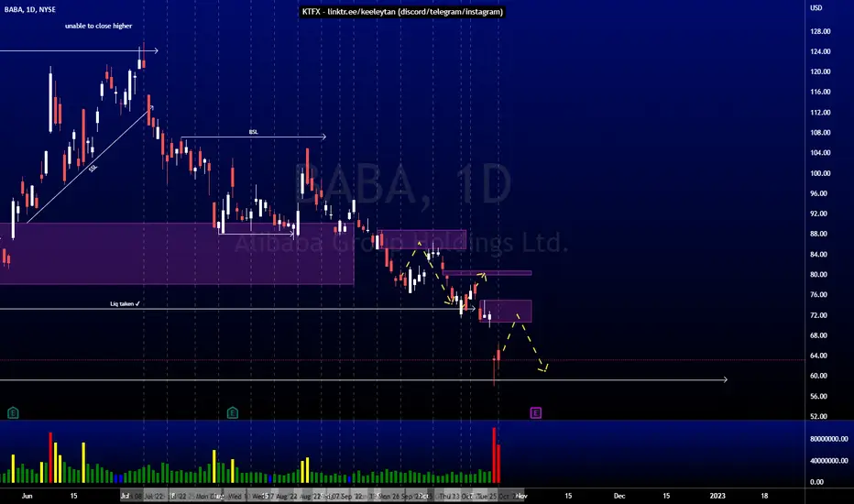
Task: Click the tallest red volume bar
Action: point(494,455)
